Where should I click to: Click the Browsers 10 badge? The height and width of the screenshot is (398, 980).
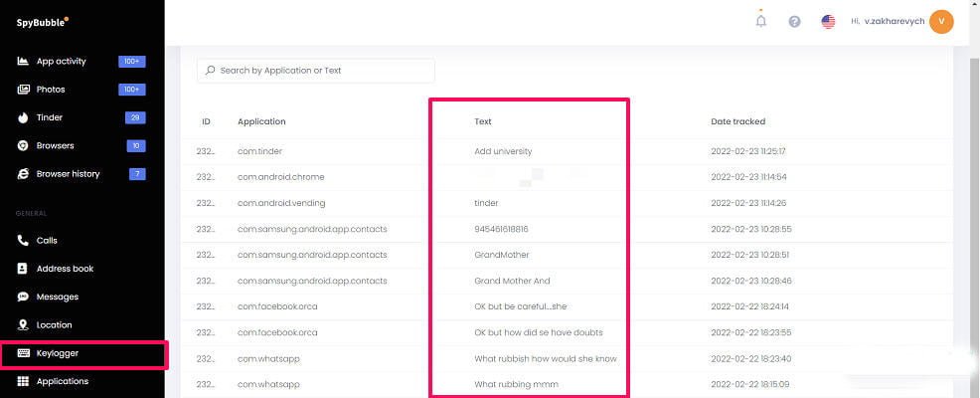135,146
